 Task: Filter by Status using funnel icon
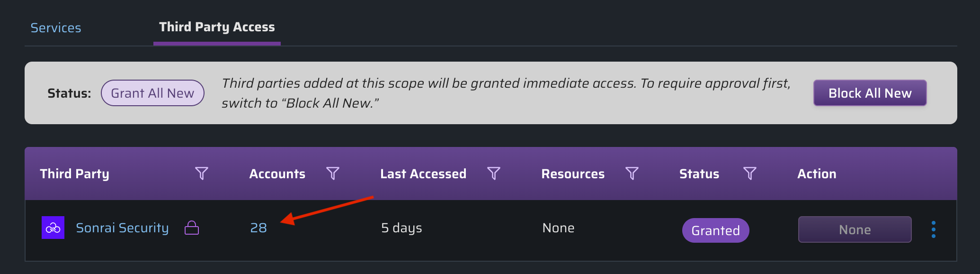(750, 174)
